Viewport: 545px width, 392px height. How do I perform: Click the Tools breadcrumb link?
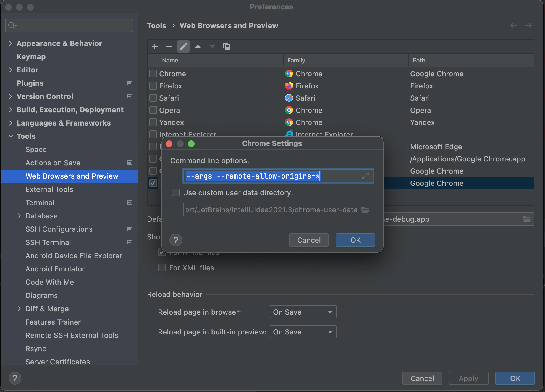pos(157,25)
